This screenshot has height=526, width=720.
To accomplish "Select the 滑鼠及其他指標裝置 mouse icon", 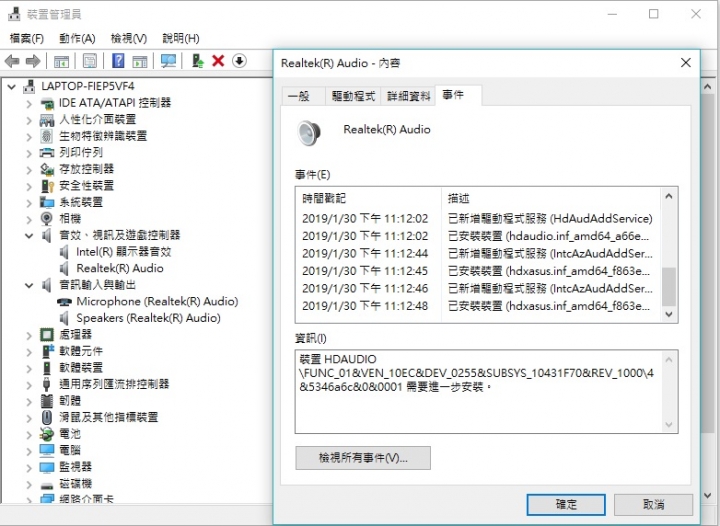I will coord(47,417).
